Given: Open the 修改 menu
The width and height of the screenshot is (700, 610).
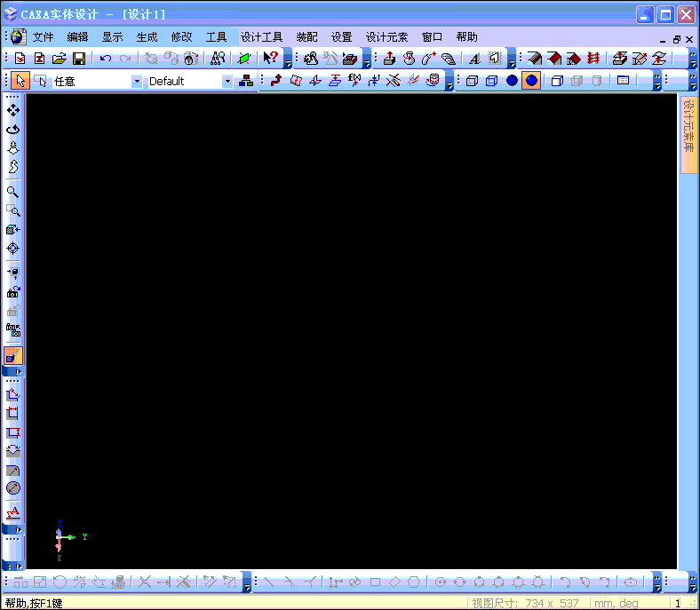Looking at the screenshot, I should pyautogui.click(x=182, y=37).
